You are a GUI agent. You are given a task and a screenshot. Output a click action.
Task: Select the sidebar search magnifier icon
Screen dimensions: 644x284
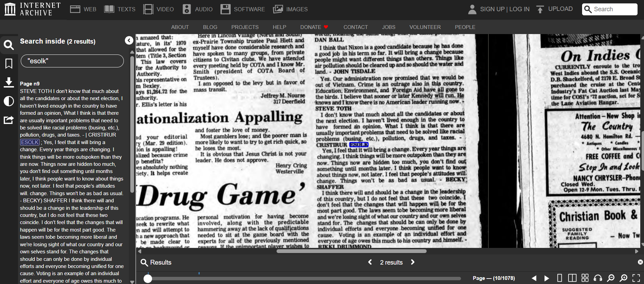(x=9, y=45)
